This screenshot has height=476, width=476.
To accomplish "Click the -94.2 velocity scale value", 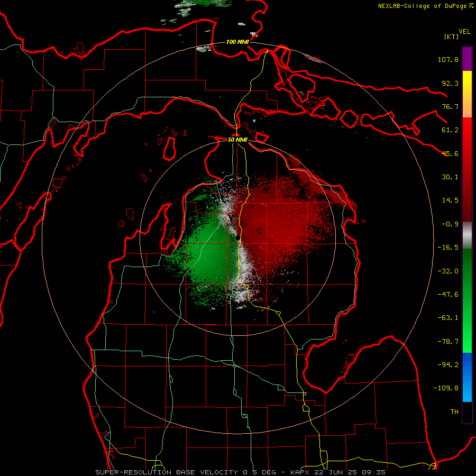I will pos(448,364).
